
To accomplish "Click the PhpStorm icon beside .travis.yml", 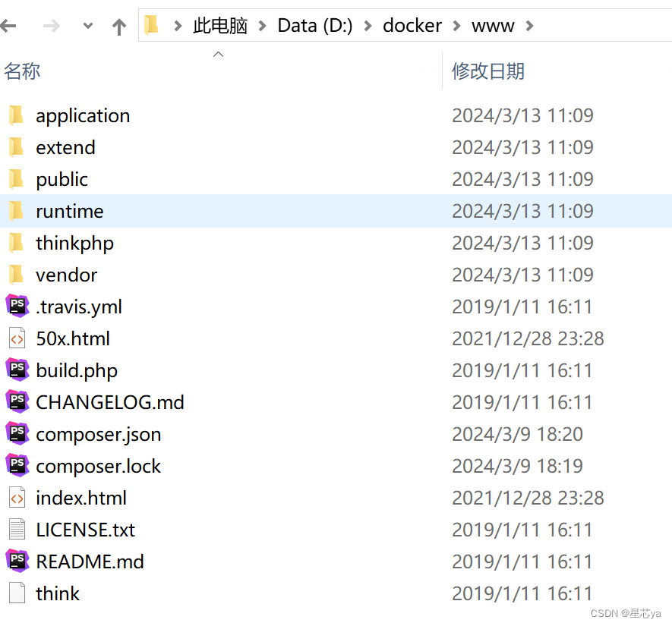I will [x=17, y=307].
